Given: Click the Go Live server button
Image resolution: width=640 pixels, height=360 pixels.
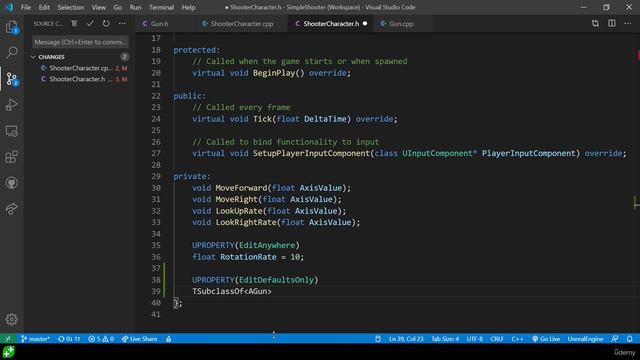Looking at the screenshot, I should click(x=546, y=339).
